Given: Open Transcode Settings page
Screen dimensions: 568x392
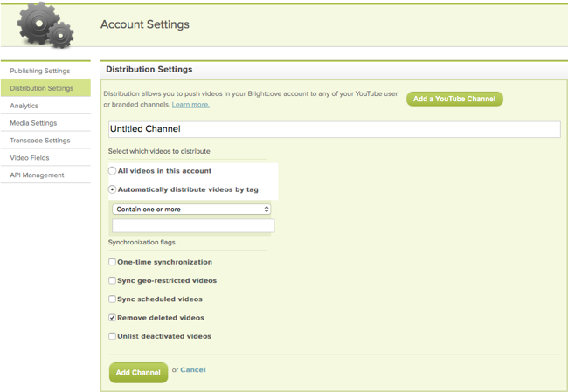Looking at the screenshot, I should pos(40,141).
